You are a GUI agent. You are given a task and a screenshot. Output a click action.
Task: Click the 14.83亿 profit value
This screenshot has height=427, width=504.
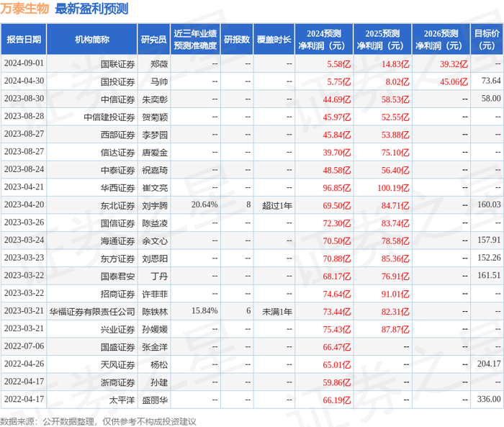(x=395, y=64)
